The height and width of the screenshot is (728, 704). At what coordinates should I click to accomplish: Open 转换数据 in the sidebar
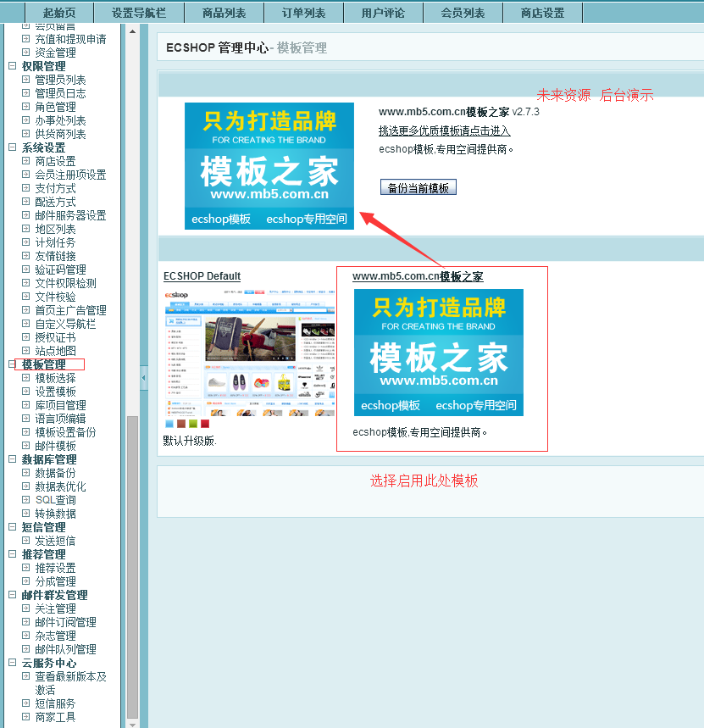tap(55, 514)
